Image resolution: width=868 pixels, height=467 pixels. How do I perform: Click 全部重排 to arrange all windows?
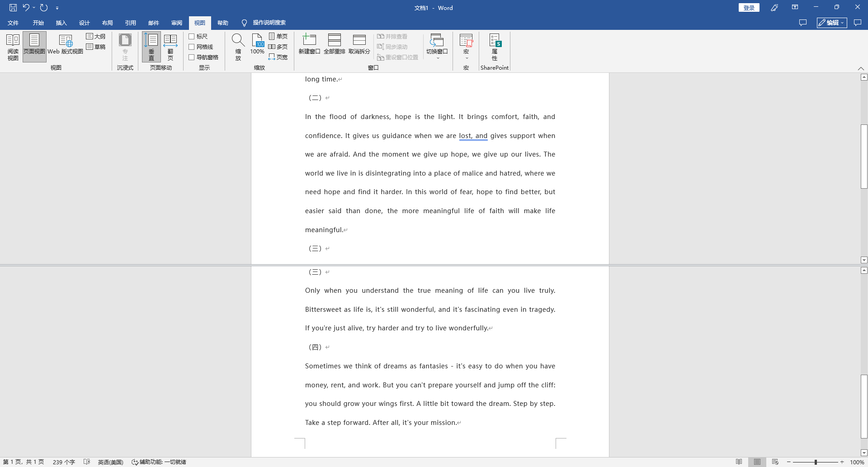335,44
